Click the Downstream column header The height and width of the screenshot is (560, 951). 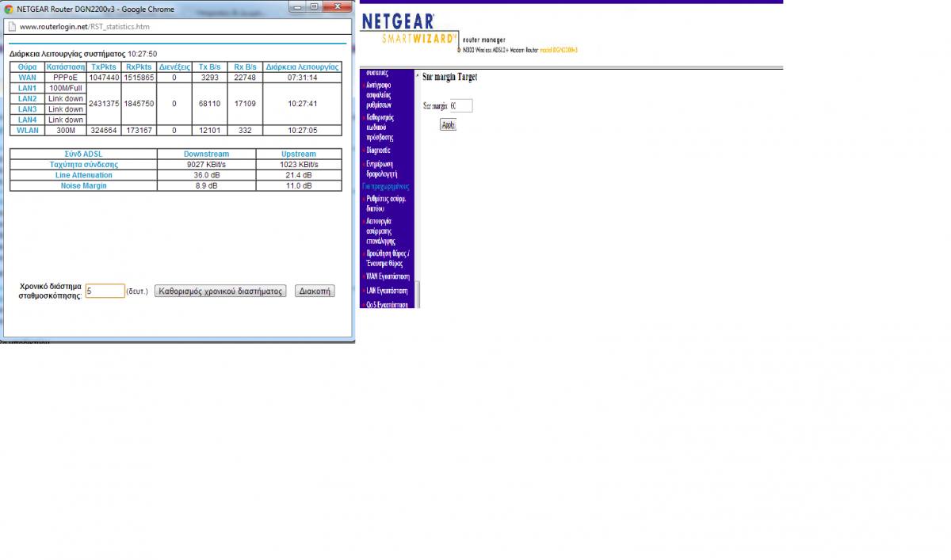pos(206,154)
